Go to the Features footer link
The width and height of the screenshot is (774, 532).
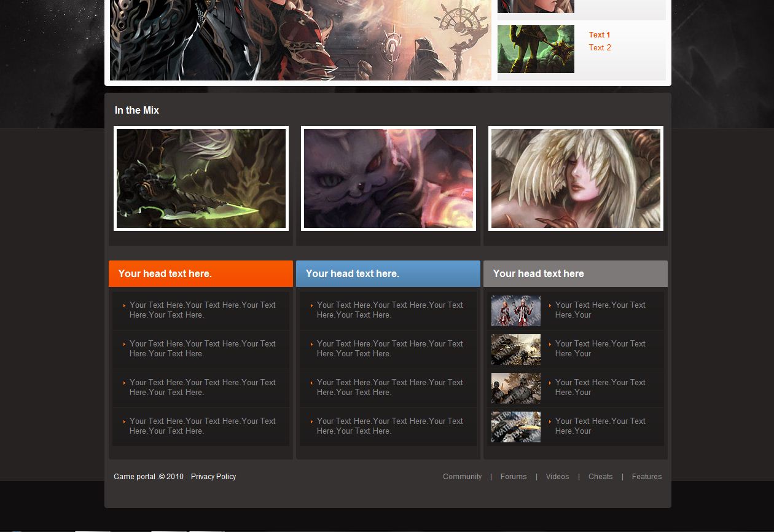click(x=647, y=477)
